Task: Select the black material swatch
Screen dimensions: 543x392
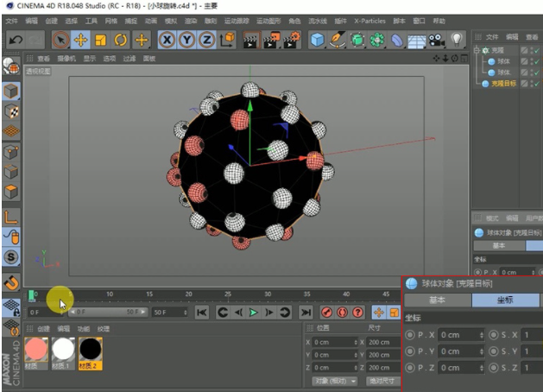Action: 91,350
